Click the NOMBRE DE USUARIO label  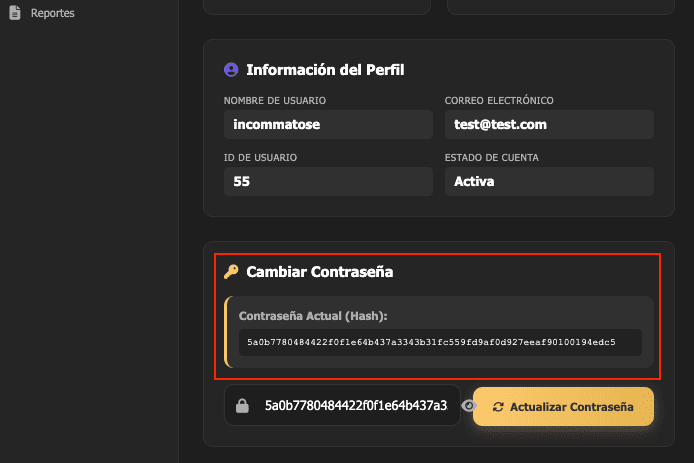(275, 100)
